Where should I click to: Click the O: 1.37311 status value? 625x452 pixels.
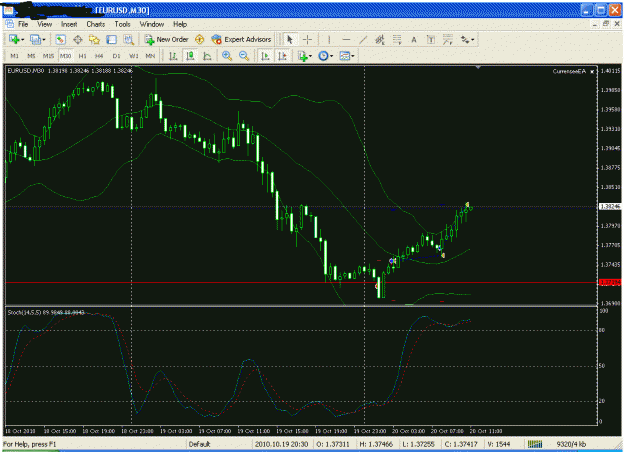(x=333, y=444)
